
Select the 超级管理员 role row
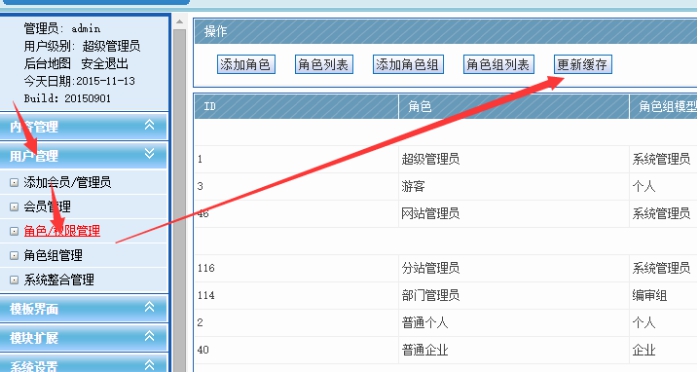pyautogui.click(x=446, y=159)
